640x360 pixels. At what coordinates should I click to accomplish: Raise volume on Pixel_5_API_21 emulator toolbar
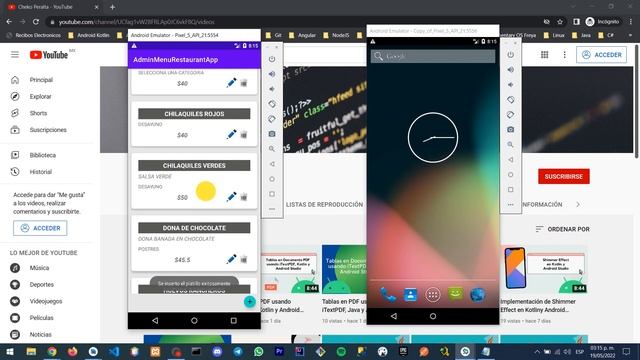[272, 74]
